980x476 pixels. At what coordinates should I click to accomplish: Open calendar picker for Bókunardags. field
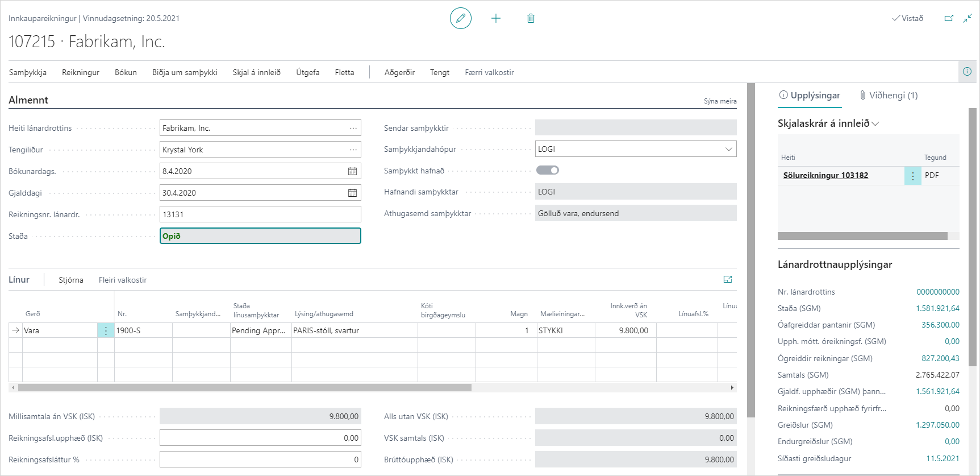pos(352,171)
